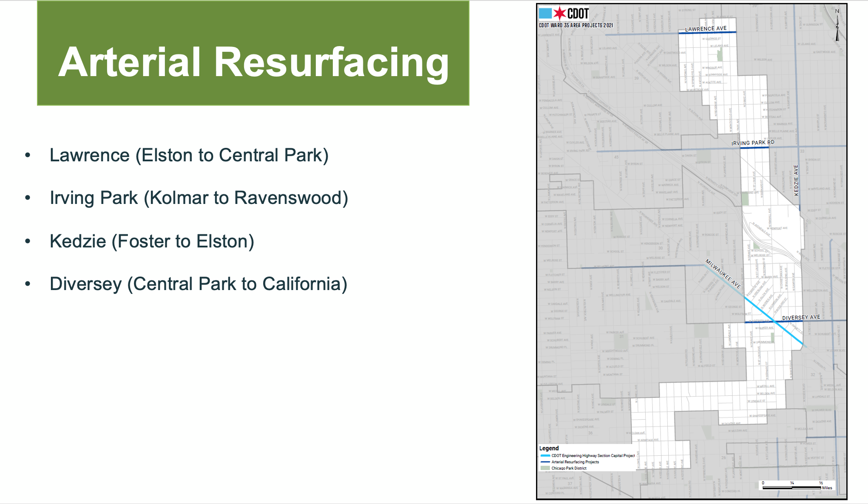Click the LAWRENCE AVE label on the map

click(x=706, y=29)
